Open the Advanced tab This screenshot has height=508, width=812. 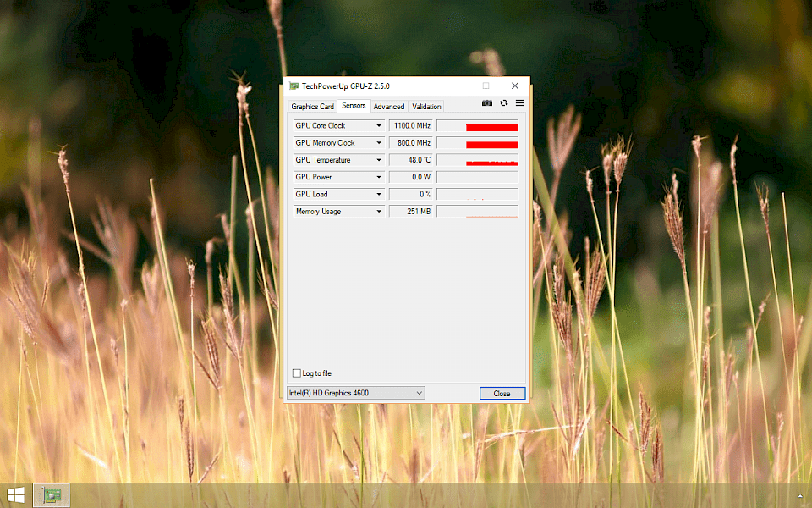point(389,107)
